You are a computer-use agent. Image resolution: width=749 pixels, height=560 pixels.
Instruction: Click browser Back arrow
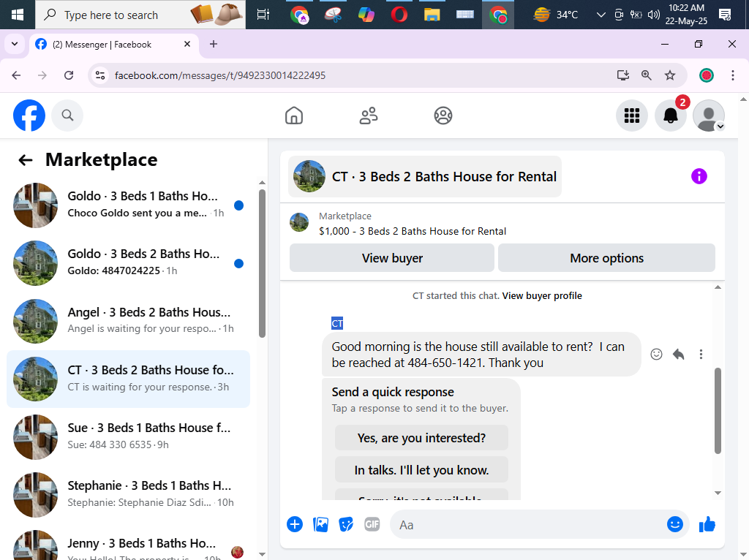[16, 75]
